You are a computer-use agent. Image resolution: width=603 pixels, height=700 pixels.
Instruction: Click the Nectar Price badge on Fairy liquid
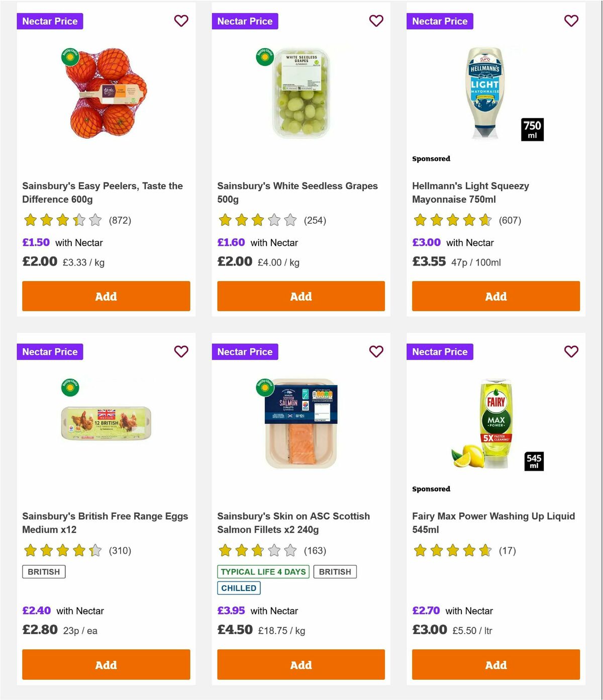coord(440,352)
